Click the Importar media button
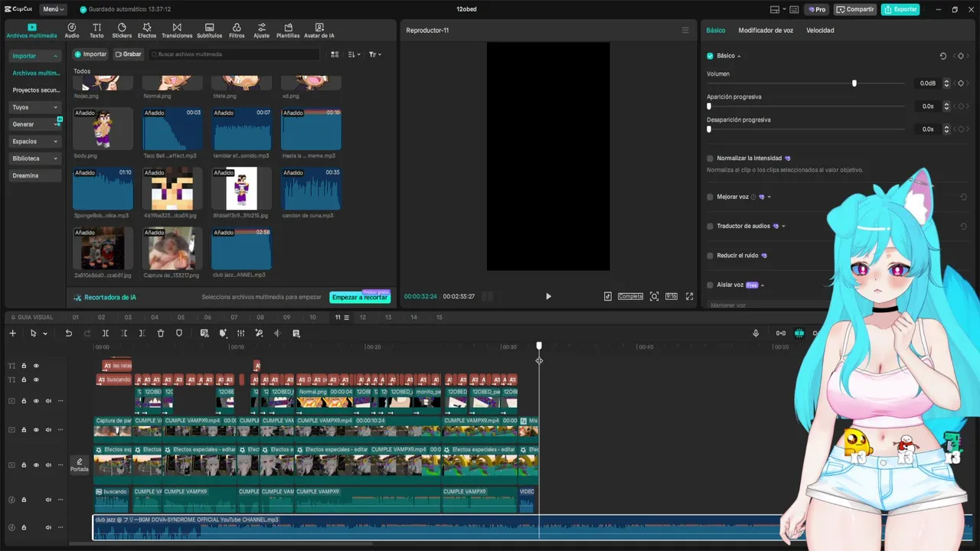 click(x=90, y=54)
